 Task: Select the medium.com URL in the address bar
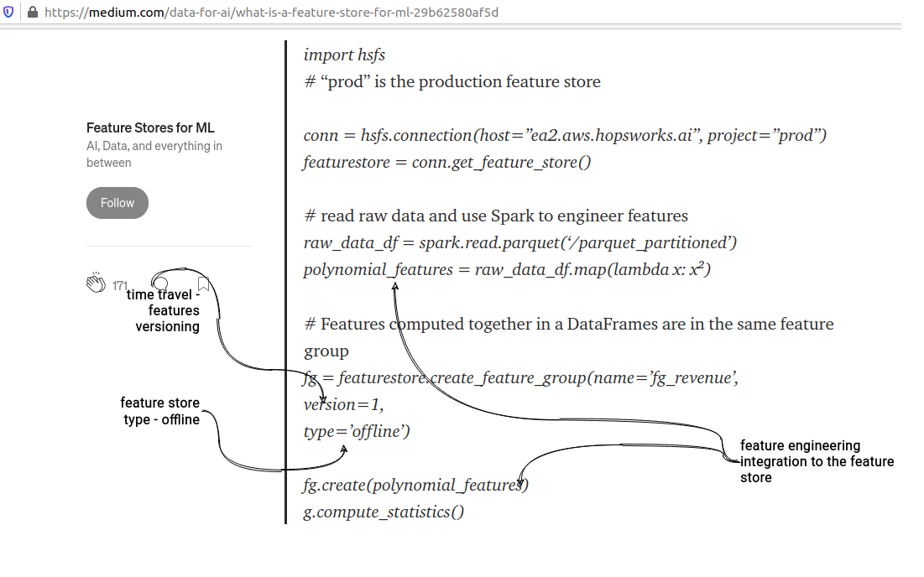coord(271,13)
